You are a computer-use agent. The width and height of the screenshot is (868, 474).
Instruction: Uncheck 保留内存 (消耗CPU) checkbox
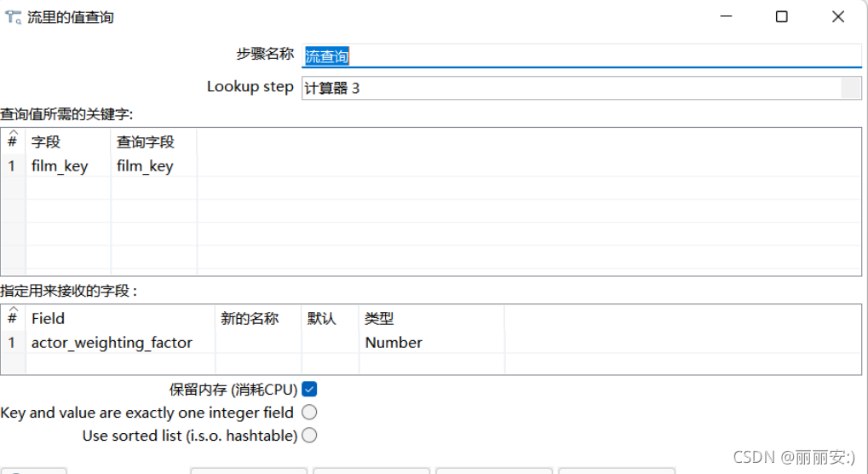pyautogui.click(x=309, y=390)
